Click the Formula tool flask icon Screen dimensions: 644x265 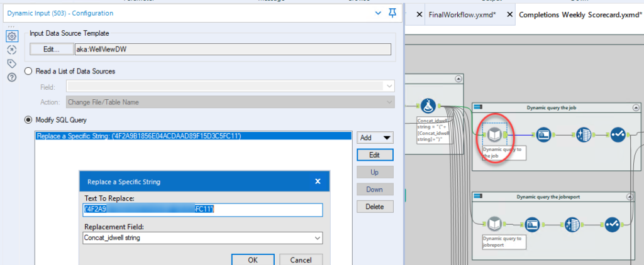(428, 106)
